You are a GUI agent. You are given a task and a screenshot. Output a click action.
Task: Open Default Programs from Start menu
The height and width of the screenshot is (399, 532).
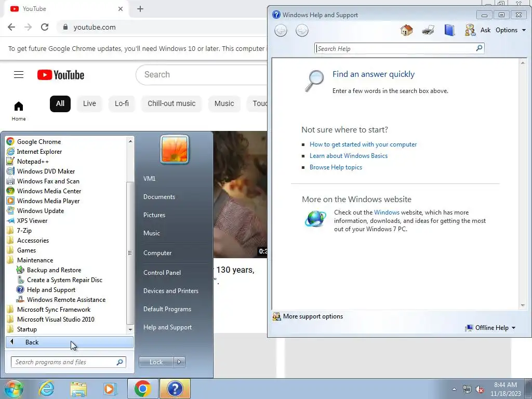click(x=167, y=309)
